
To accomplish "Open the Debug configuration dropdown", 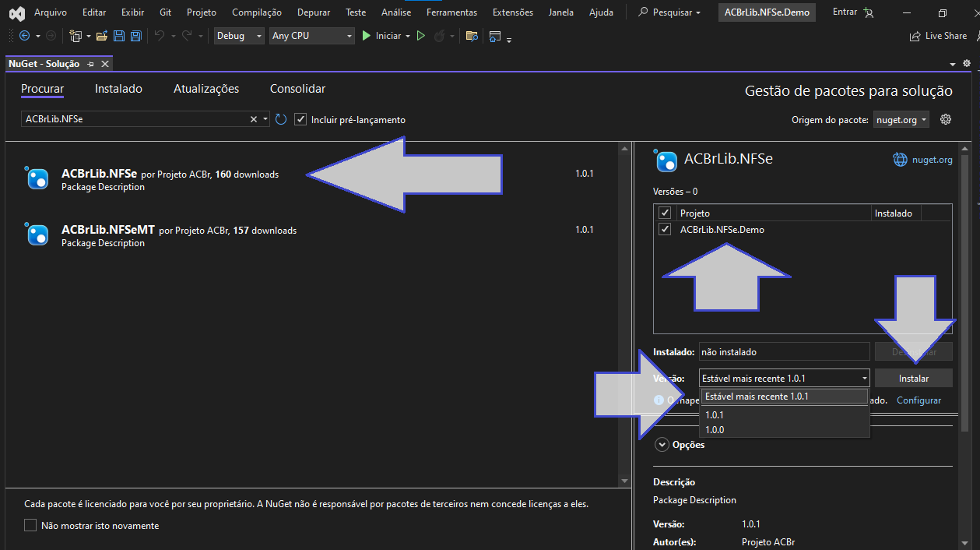I will tap(239, 36).
